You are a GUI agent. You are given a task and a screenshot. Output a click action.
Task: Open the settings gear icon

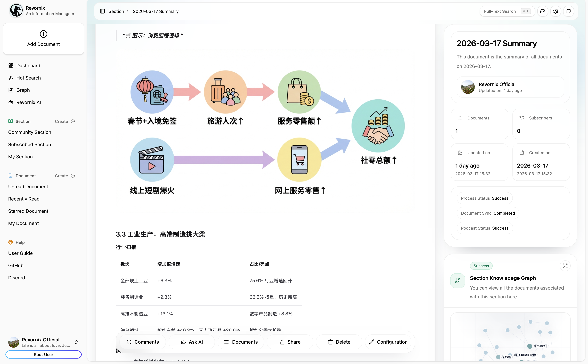[556, 11]
